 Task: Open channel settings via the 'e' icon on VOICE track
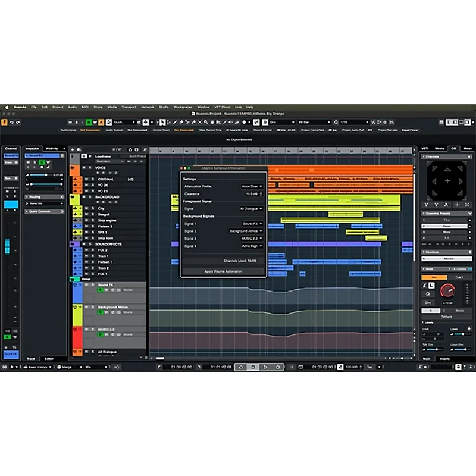[x=115, y=173]
